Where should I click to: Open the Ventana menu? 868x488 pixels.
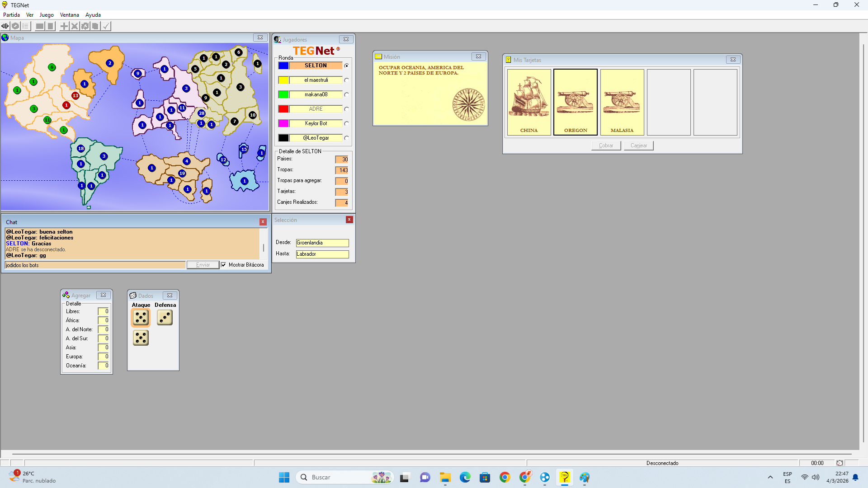[x=69, y=15]
